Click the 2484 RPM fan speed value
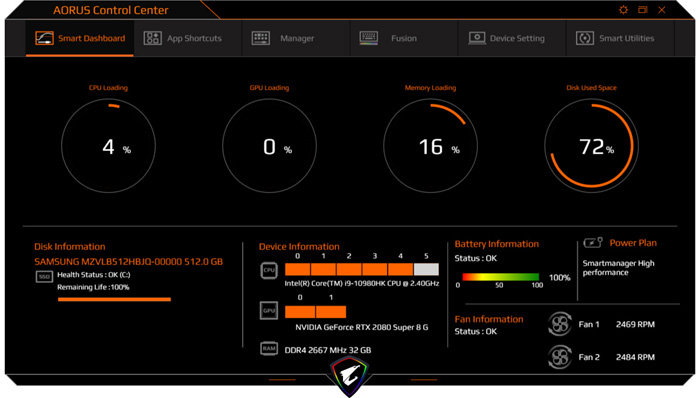 point(635,357)
